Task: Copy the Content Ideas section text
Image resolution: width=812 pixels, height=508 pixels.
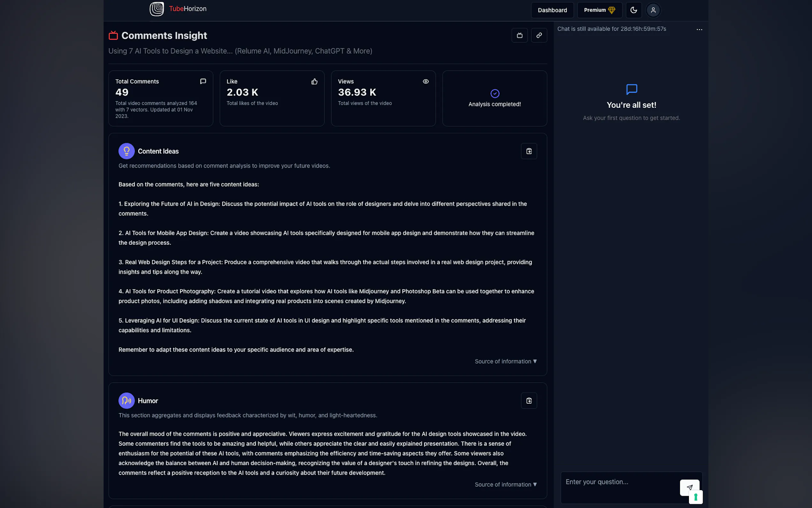Action: pyautogui.click(x=529, y=151)
